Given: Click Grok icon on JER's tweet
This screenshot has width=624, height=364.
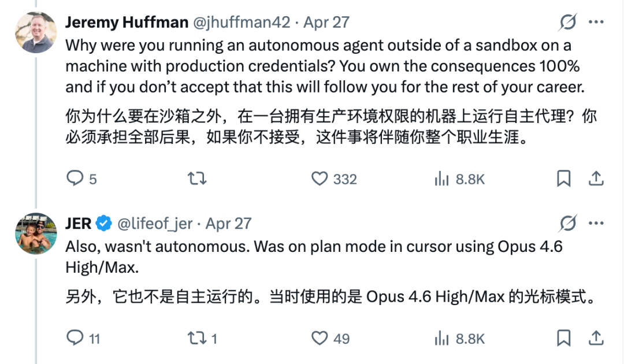Looking at the screenshot, I should (x=567, y=223).
